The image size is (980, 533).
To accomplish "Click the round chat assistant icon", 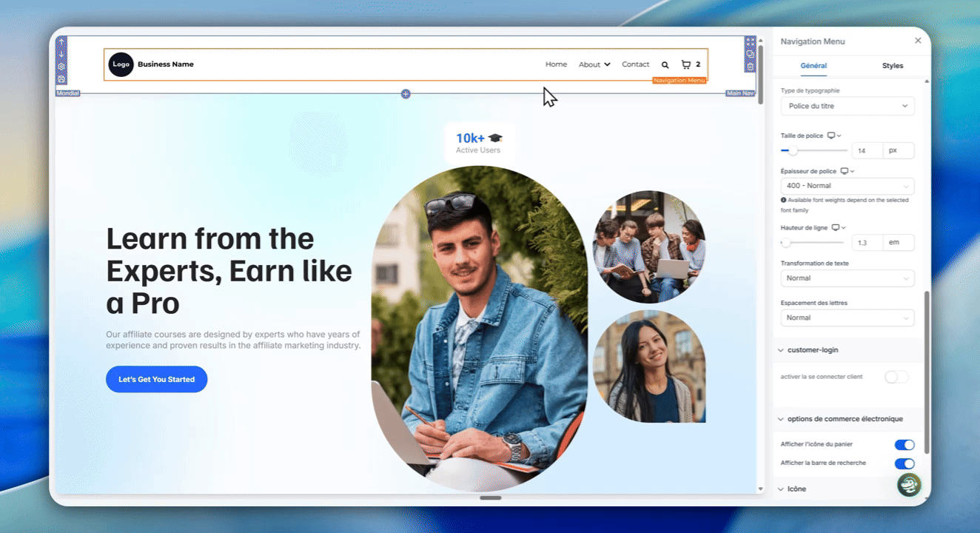I will 909,485.
